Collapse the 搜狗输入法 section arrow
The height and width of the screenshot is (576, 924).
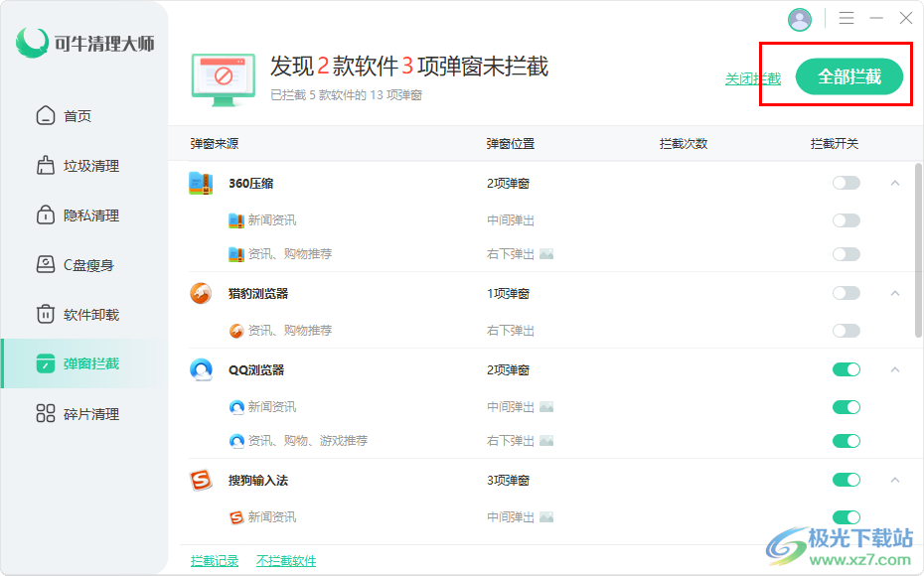click(x=894, y=480)
